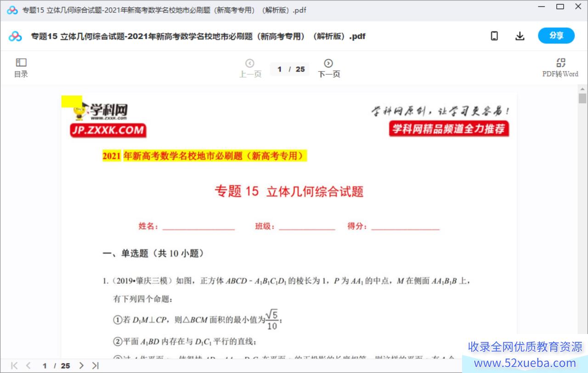Viewport: 588px width, 373px height.
Task: Click the 学科网精品频道全力推荐 red banner
Action: click(x=449, y=129)
